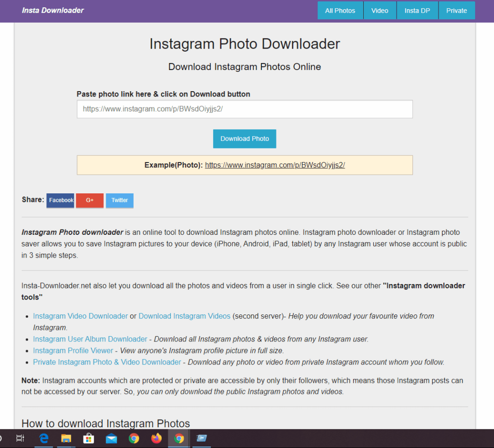Open Private Instagram Photo & Video Downloader

pos(107,362)
